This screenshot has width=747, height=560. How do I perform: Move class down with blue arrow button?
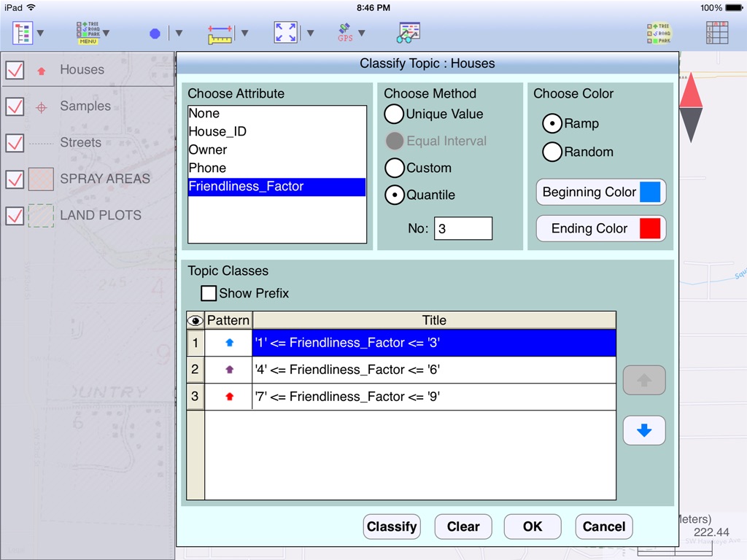[x=644, y=430]
